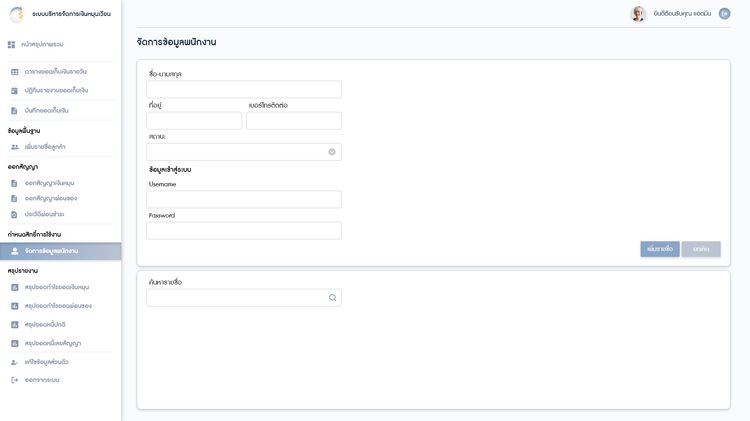Click the search magnifier icon
Screen dimensions: 750x421
pos(332,298)
